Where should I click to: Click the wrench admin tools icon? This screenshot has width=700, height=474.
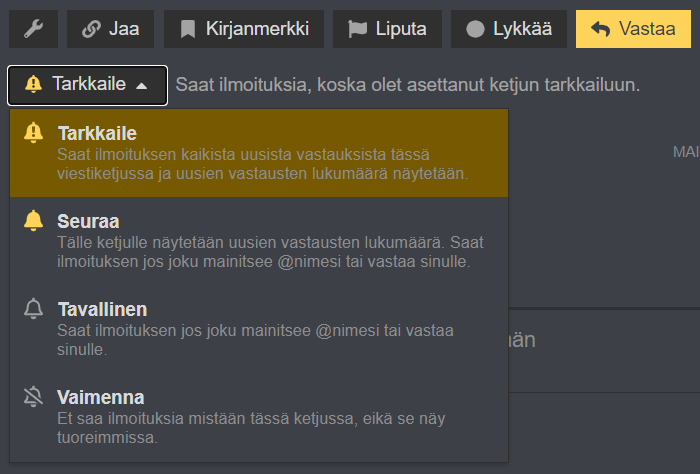(33, 29)
